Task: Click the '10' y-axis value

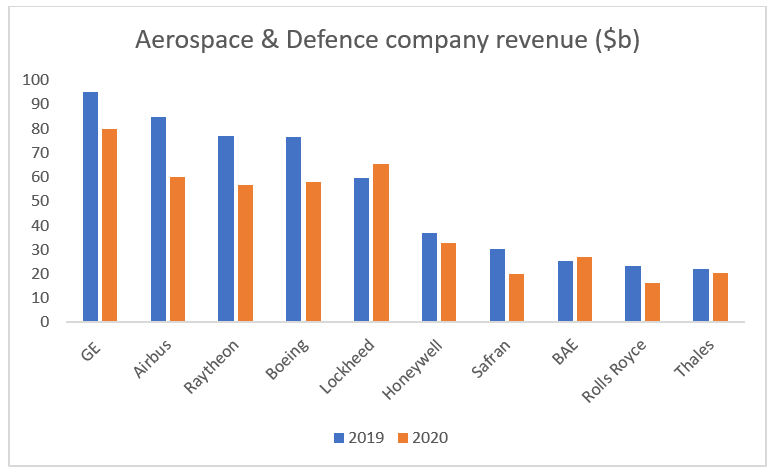Action: [x=40, y=298]
